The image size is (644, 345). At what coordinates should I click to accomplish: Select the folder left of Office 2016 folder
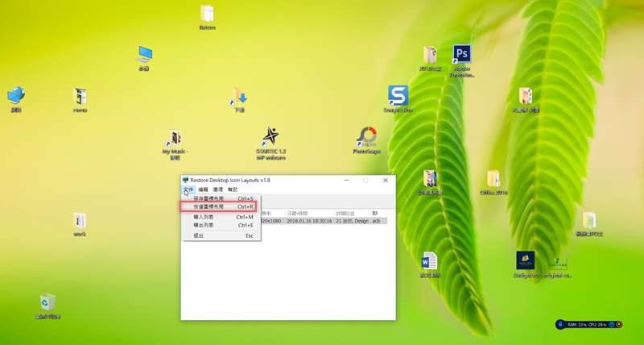(430, 182)
